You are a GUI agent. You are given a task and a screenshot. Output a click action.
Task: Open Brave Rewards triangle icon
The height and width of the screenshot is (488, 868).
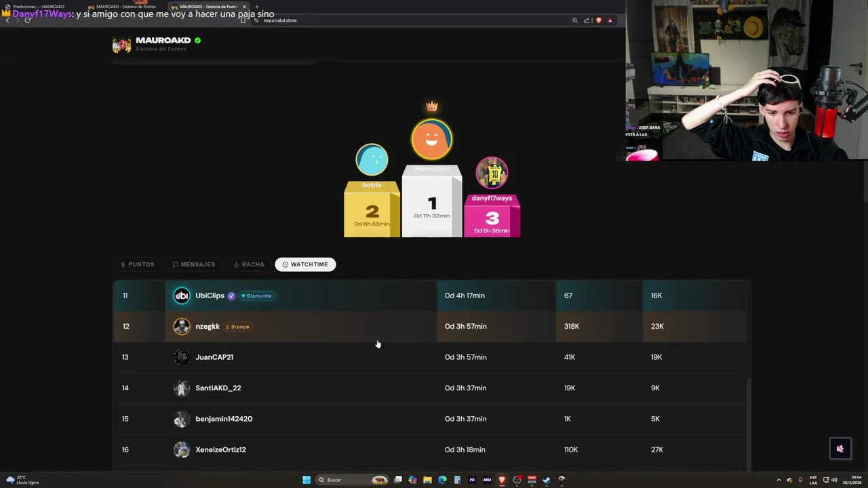pyautogui.click(x=610, y=20)
